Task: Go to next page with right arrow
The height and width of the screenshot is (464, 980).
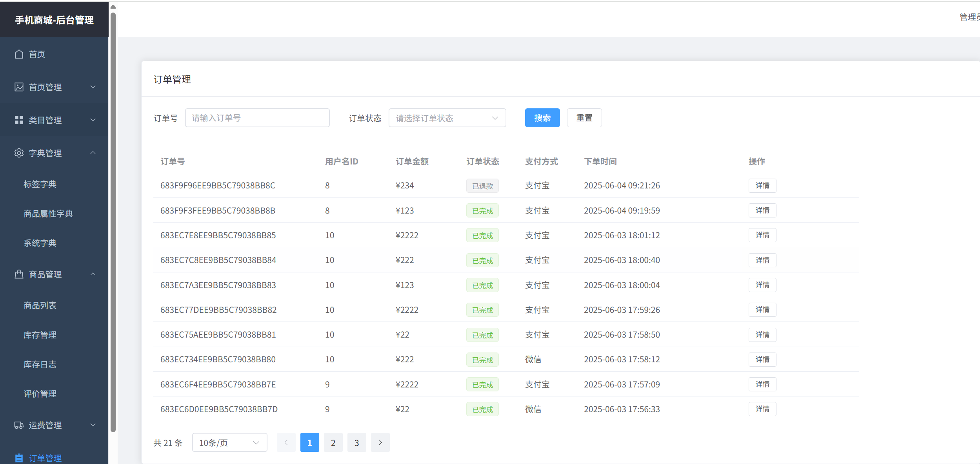Action: [x=380, y=442]
